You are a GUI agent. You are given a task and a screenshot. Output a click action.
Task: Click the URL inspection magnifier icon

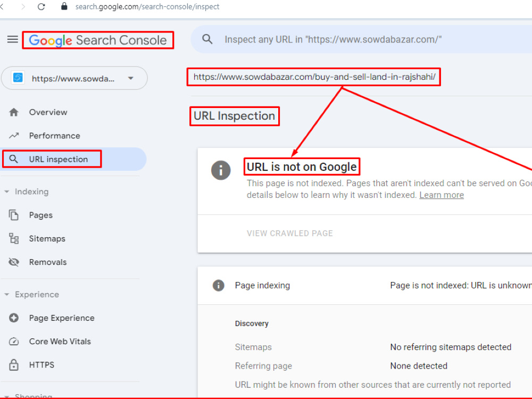[x=14, y=159]
